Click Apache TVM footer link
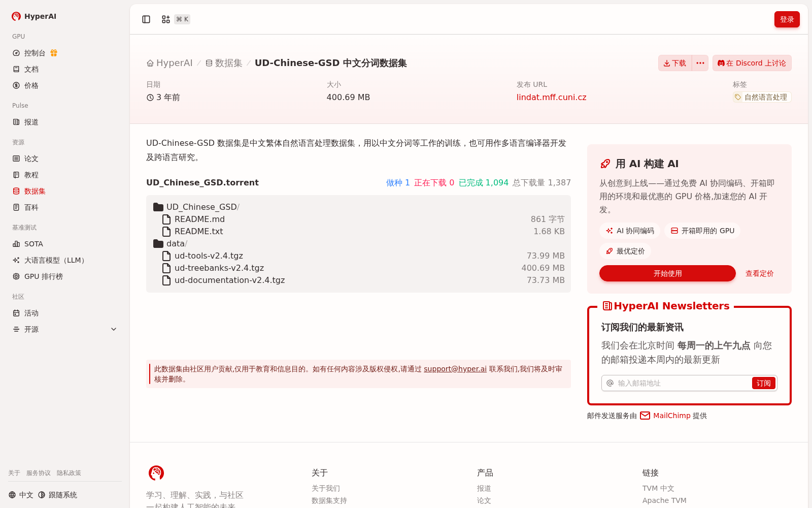The height and width of the screenshot is (508, 812). click(664, 500)
